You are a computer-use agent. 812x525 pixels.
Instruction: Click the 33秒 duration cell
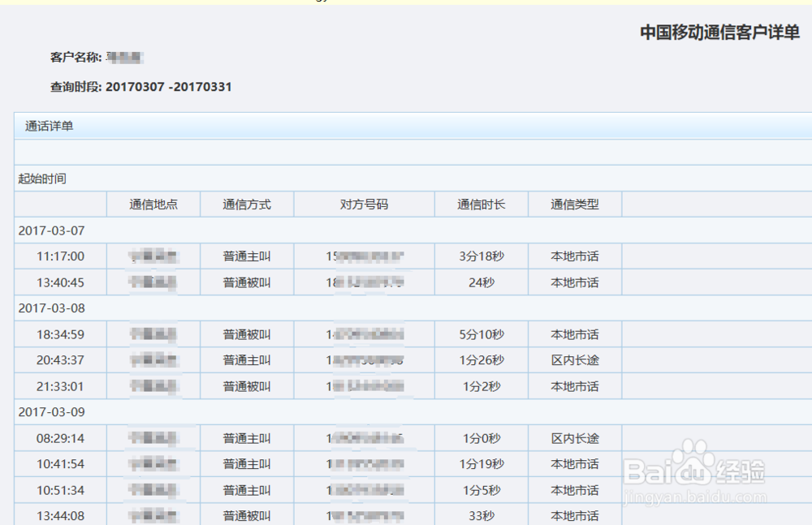tap(481, 516)
